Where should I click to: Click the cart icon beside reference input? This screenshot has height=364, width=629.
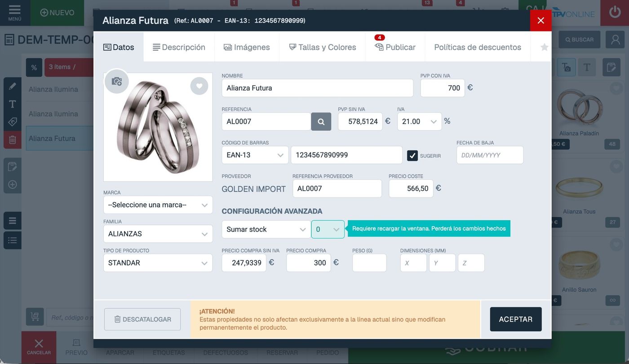tap(35, 317)
